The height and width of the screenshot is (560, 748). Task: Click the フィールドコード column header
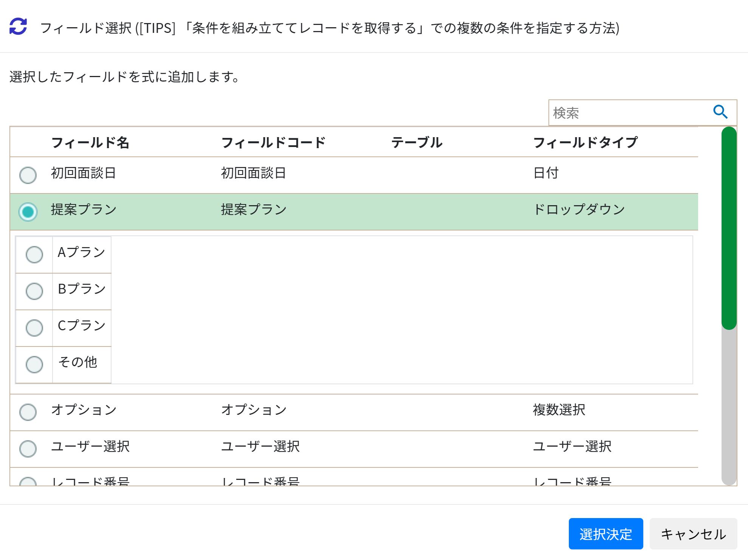tap(274, 142)
